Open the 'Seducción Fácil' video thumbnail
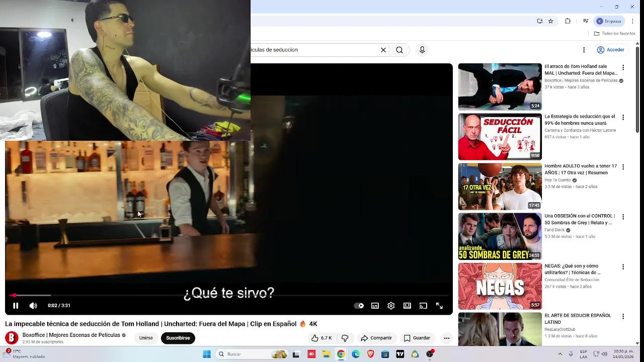The height and width of the screenshot is (362, 644). coord(500,137)
